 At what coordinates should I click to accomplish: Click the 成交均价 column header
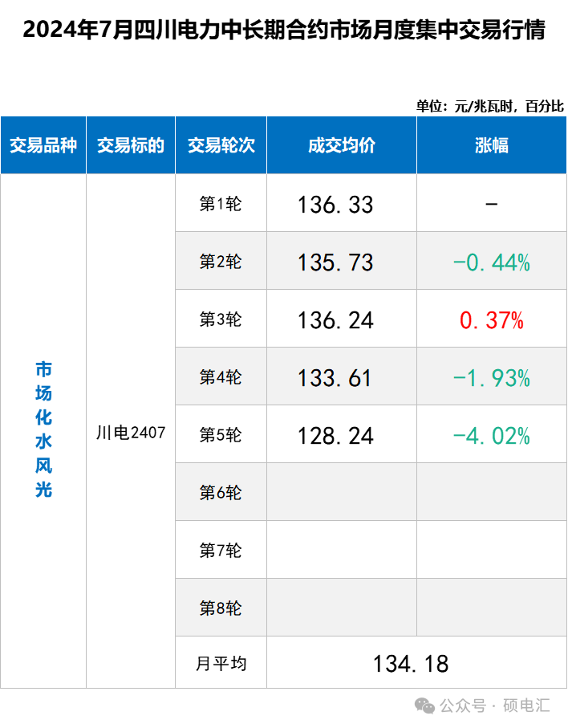(341, 145)
